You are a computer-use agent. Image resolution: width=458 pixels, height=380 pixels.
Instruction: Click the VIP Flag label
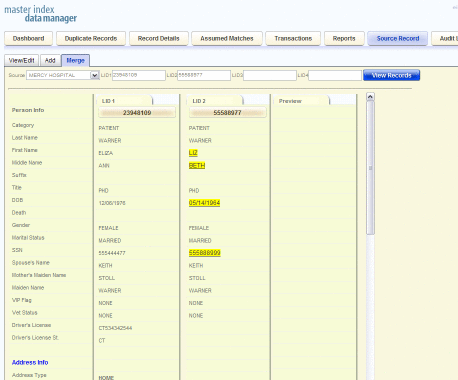(22, 300)
